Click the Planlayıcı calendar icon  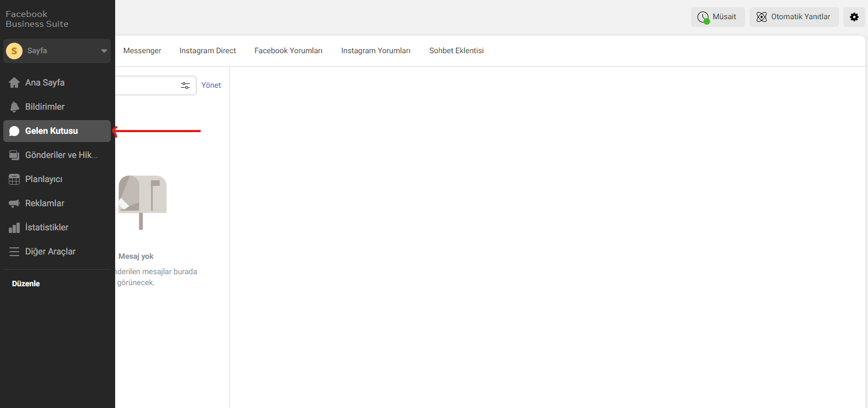tap(14, 179)
